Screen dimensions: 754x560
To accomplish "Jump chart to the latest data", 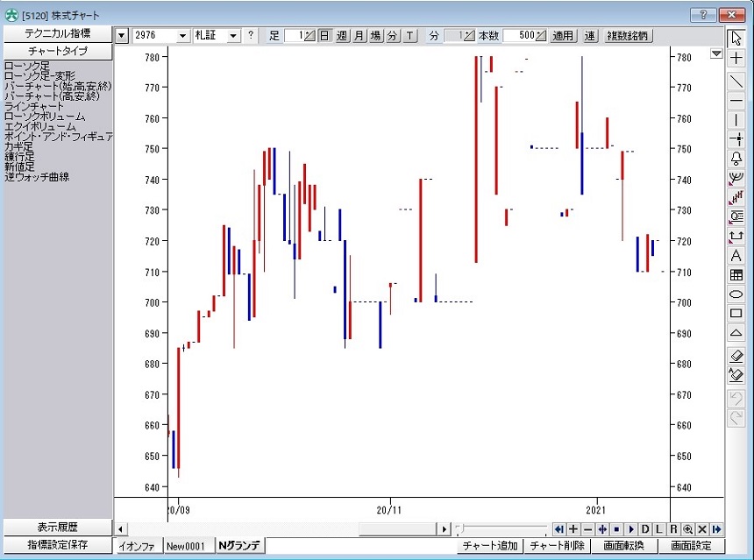I will tap(716, 529).
